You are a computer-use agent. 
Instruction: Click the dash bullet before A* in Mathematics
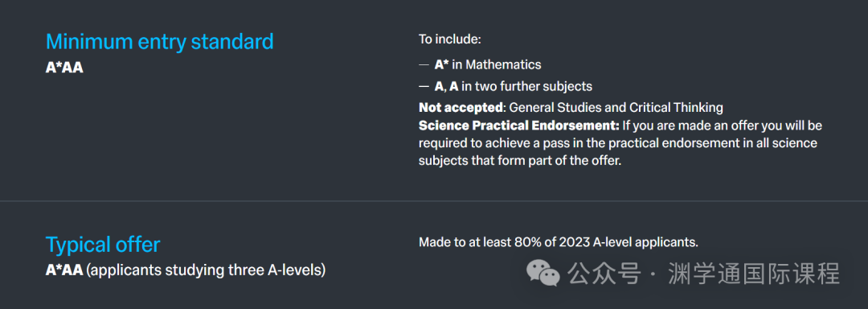coord(424,65)
